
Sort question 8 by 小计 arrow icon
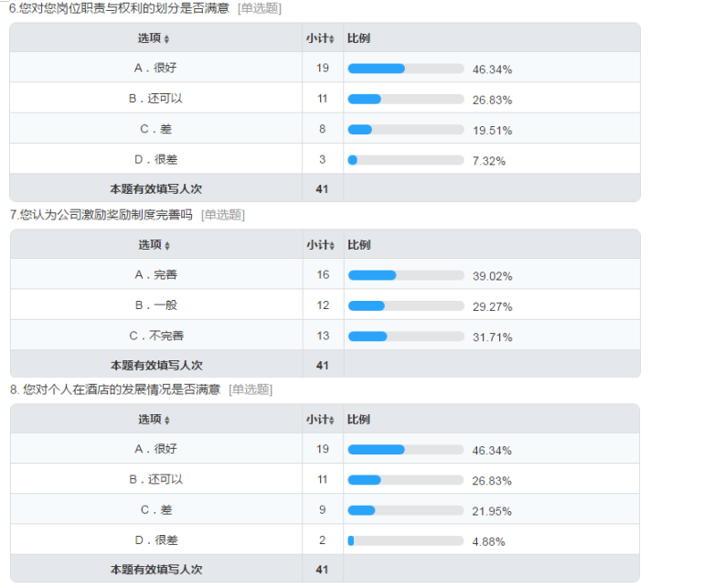(x=332, y=421)
